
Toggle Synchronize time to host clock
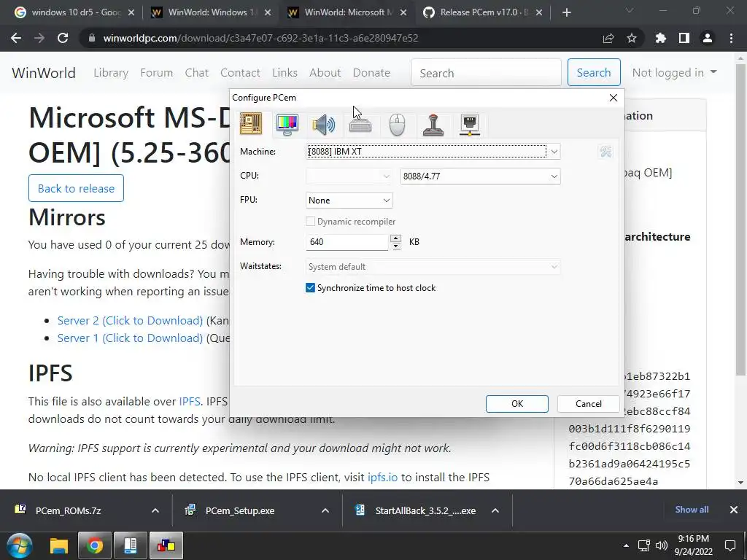(310, 287)
